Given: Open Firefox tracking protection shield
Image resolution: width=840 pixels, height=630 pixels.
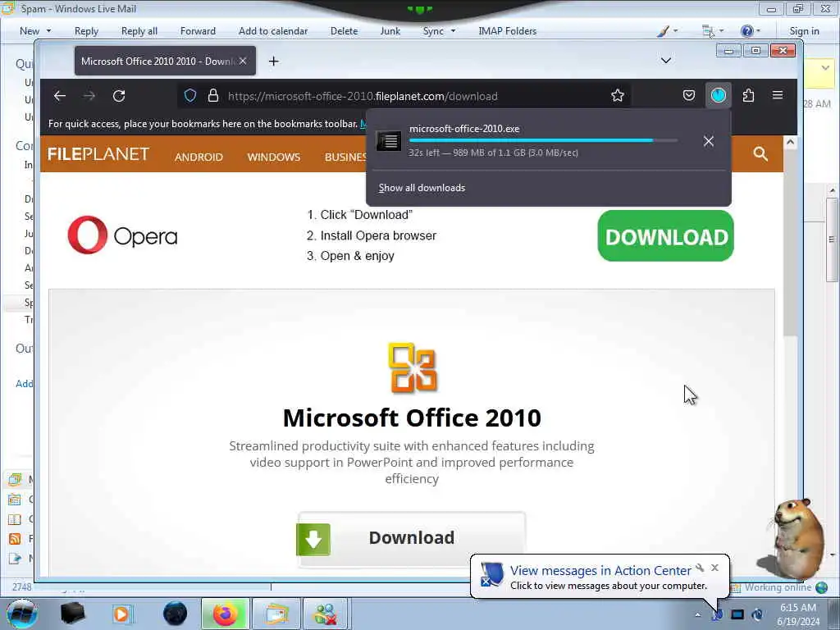Looking at the screenshot, I should coord(190,96).
